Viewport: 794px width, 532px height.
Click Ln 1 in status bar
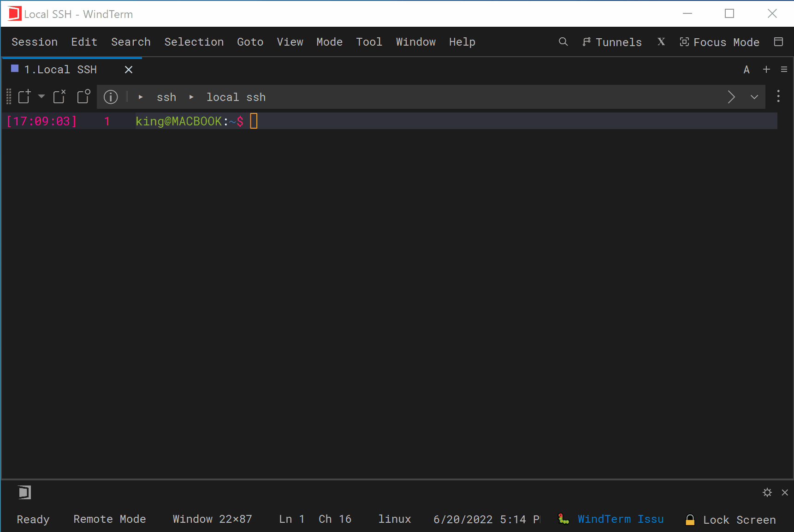tap(292, 520)
